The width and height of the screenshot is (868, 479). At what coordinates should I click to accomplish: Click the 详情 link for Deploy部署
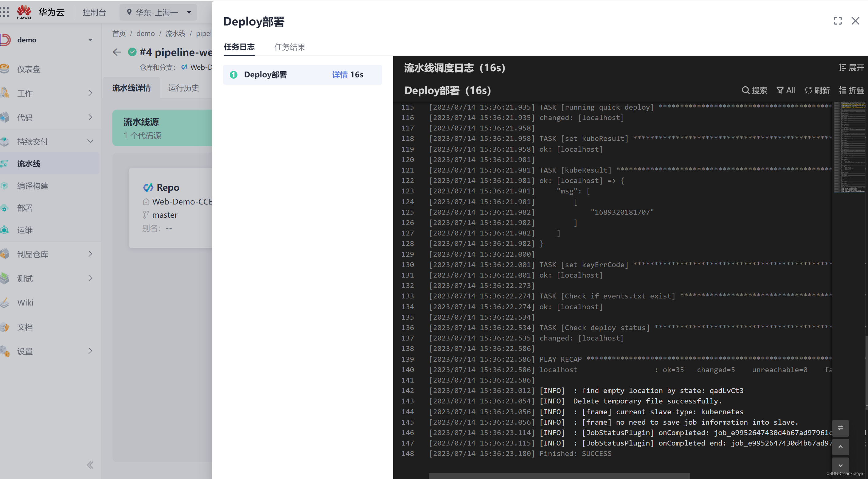point(339,75)
